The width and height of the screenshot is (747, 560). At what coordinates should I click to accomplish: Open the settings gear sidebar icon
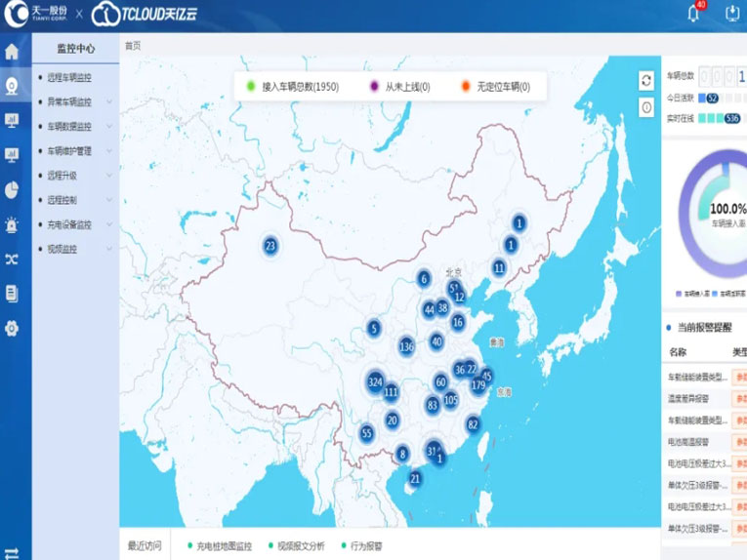[12, 329]
